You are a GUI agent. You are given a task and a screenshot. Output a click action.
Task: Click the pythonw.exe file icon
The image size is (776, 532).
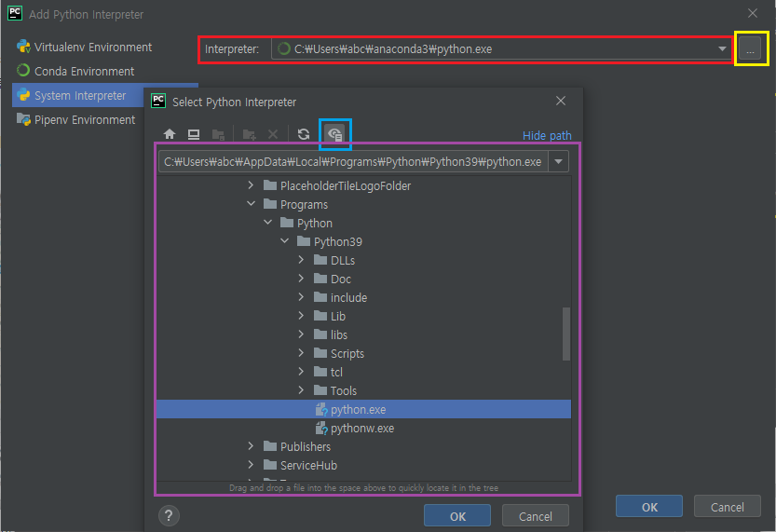[x=321, y=428]
